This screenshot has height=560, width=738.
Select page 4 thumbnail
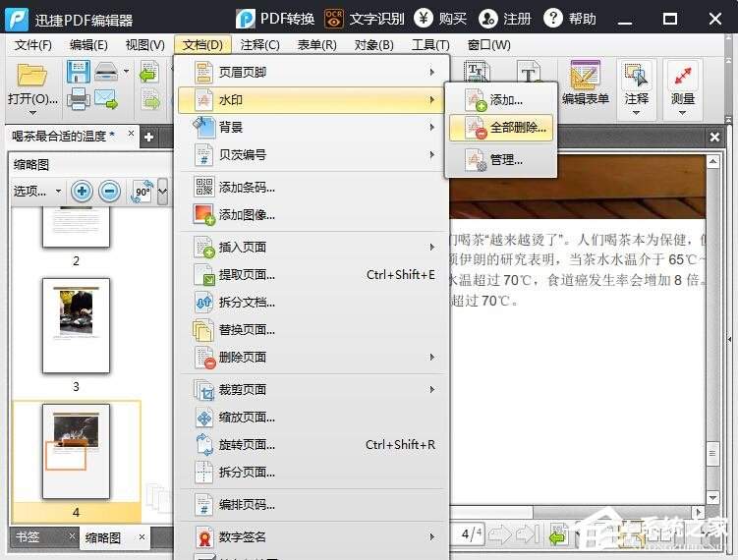pos(76,451)
